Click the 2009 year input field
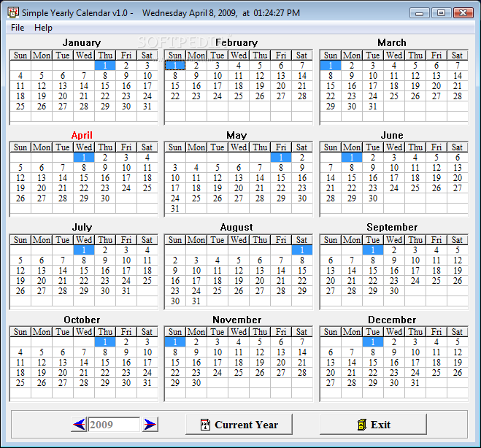 pyautogui.click(x=114, y=425)
